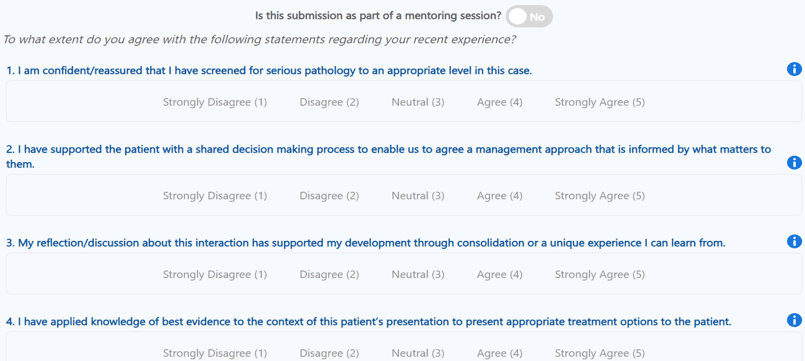Screen dimensions: 805x361
Task: Open info icon for statement 1
Action: click(x=794, y=69)
